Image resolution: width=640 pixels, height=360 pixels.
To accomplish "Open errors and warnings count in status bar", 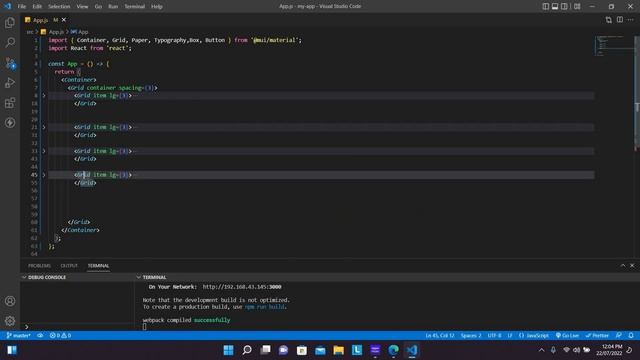I will (x=60, y=336).
